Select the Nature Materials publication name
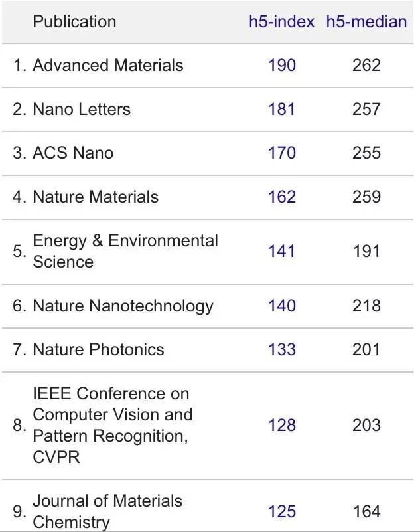420x532 pixels. click(x=96, y=197)
